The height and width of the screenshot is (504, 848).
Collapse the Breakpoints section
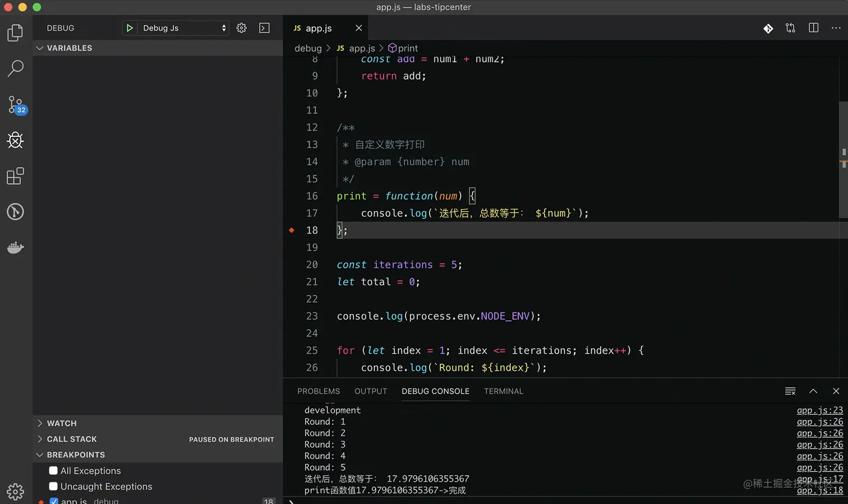click(x=158, y=455)
